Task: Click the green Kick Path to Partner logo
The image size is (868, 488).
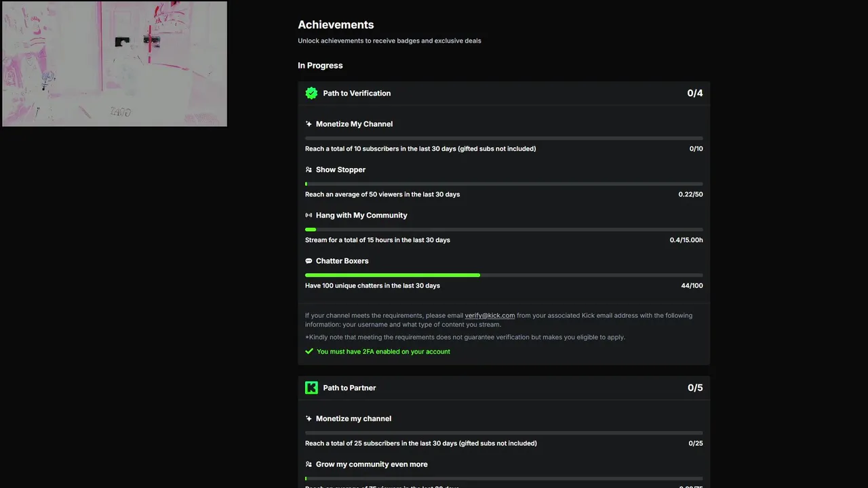Action: click(x=311, y=388)
